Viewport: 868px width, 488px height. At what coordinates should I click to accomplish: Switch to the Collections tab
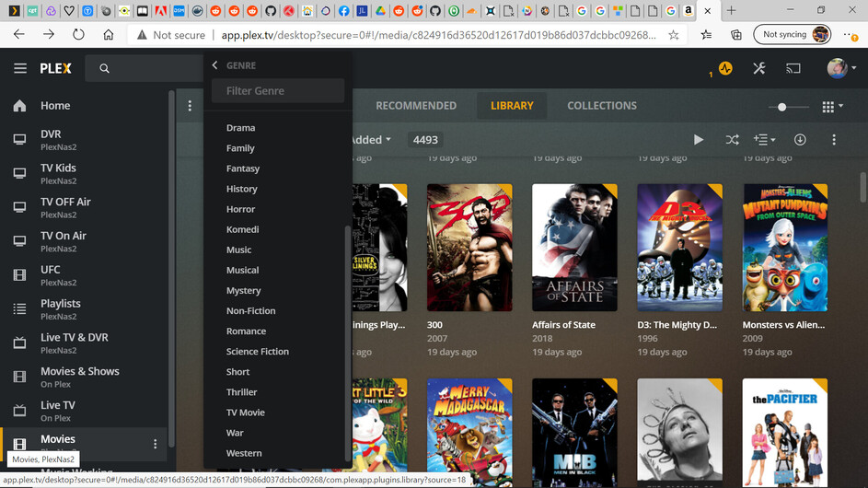[x=602, y=106]
